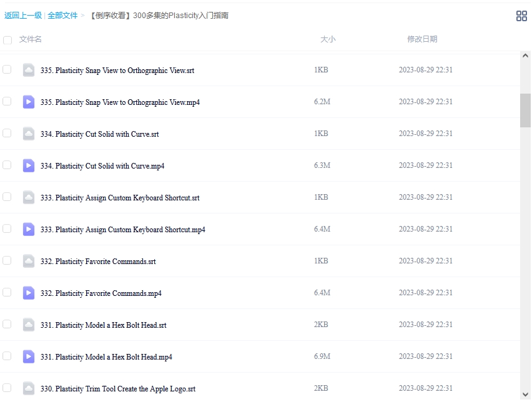Viewport: 532px width, 407px height.
Task: Sort files by 大小 column header
Action: click(328, 39)
